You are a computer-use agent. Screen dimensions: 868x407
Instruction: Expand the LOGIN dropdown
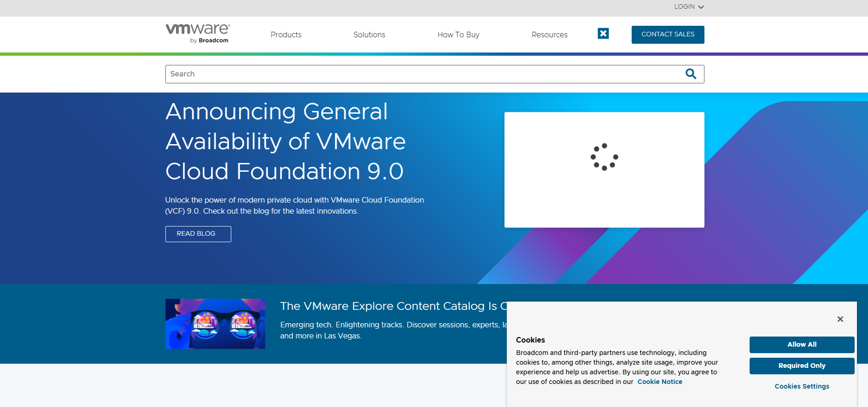tap(689, 6)
